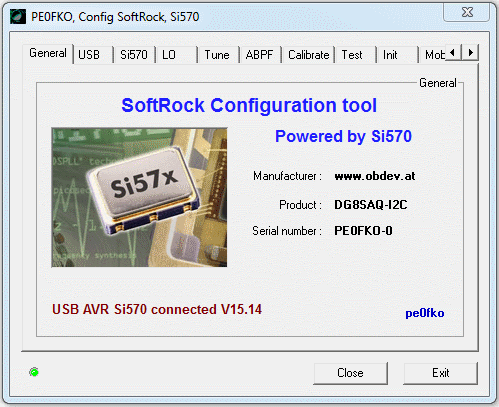This screenshot has height=407, width=499.
Task: Click the Exit button
Action: [x=441, y=373]
